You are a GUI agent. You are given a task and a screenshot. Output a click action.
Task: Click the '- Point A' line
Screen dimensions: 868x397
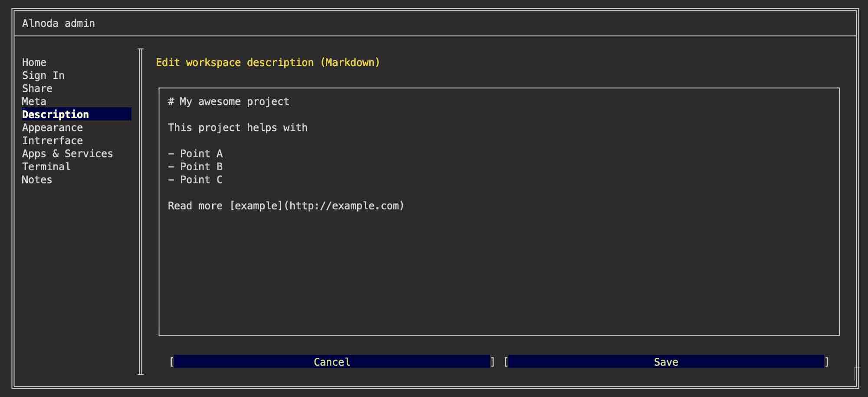point(195,154)
